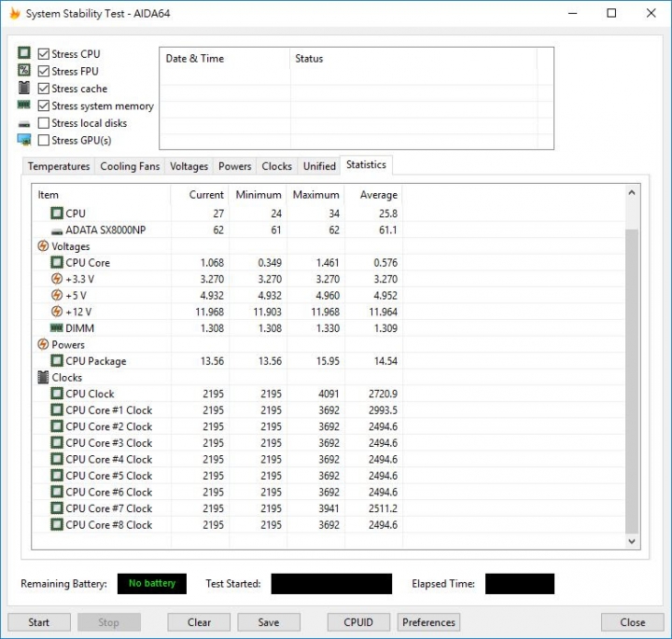This screenshot has width=672, height=639.
Task: Click the Start button
Action: (39, 622)
